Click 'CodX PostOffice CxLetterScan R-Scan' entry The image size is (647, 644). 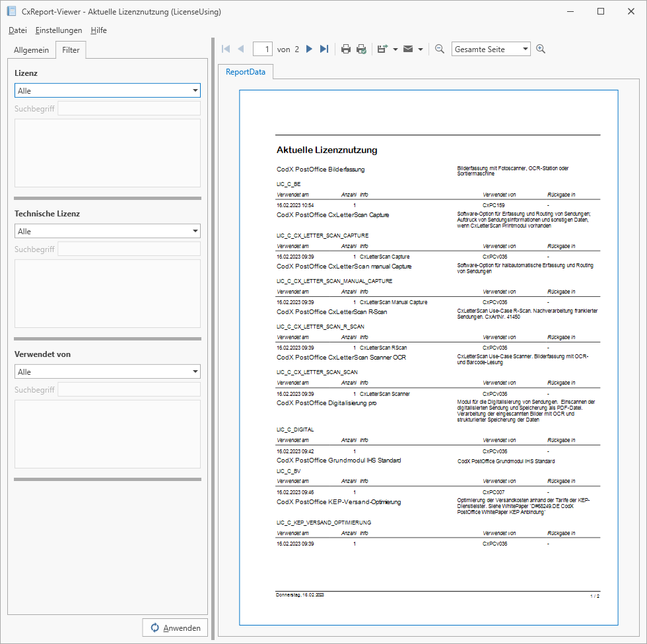[x=331, y=312]
